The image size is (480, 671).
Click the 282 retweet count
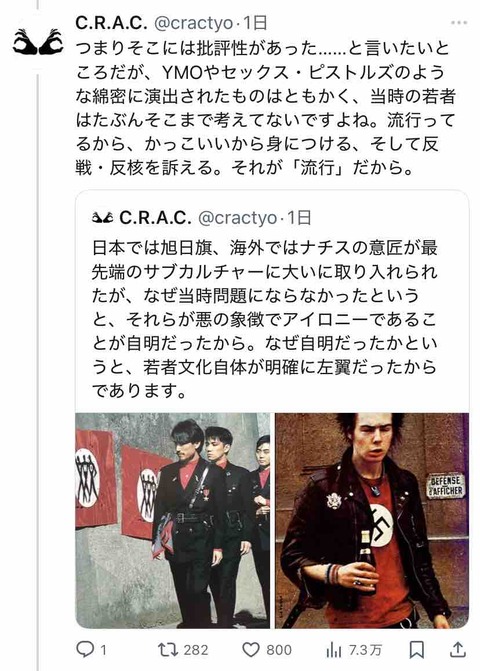point(196,650)
